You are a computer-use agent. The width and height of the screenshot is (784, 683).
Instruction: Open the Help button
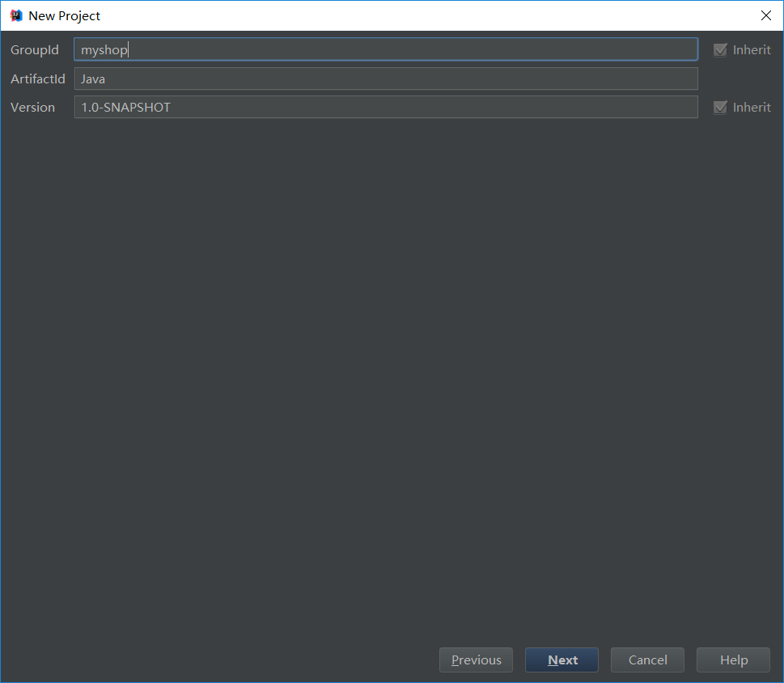tap(734, 660)
